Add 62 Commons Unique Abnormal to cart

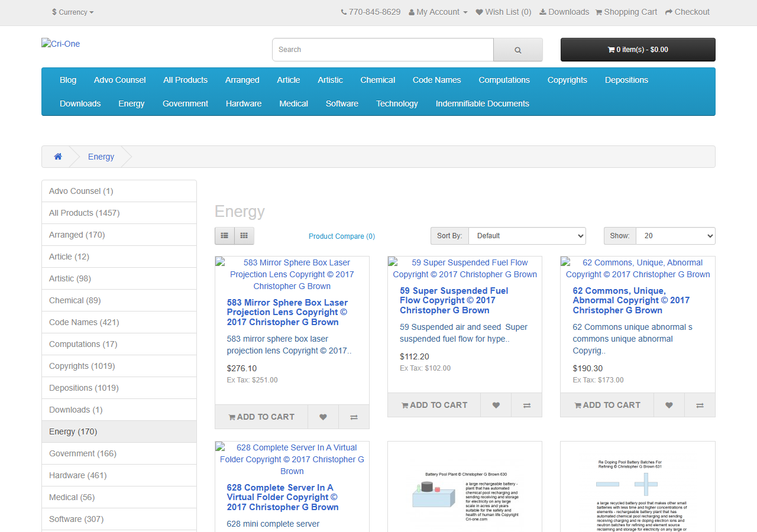pyautogui.click(x=607, y=405)
